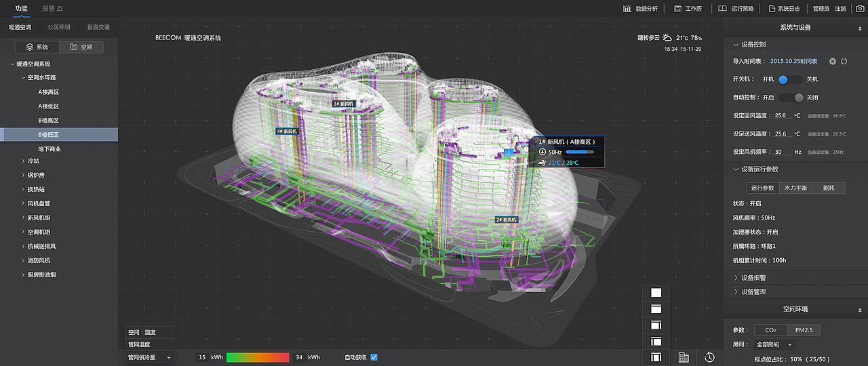The height and width of the screenshot is (366, 868).
Task: Click the green-to-red color scale bar
Action: [258, 357]
